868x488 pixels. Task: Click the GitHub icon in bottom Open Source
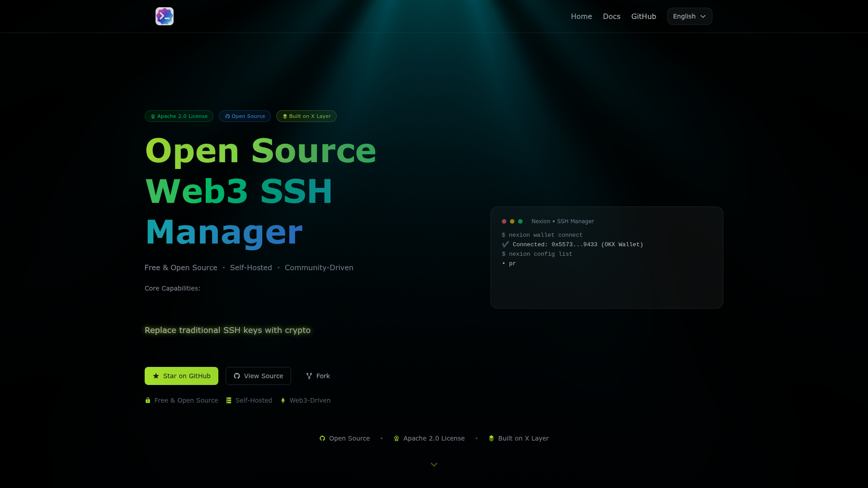coord(322,438)
